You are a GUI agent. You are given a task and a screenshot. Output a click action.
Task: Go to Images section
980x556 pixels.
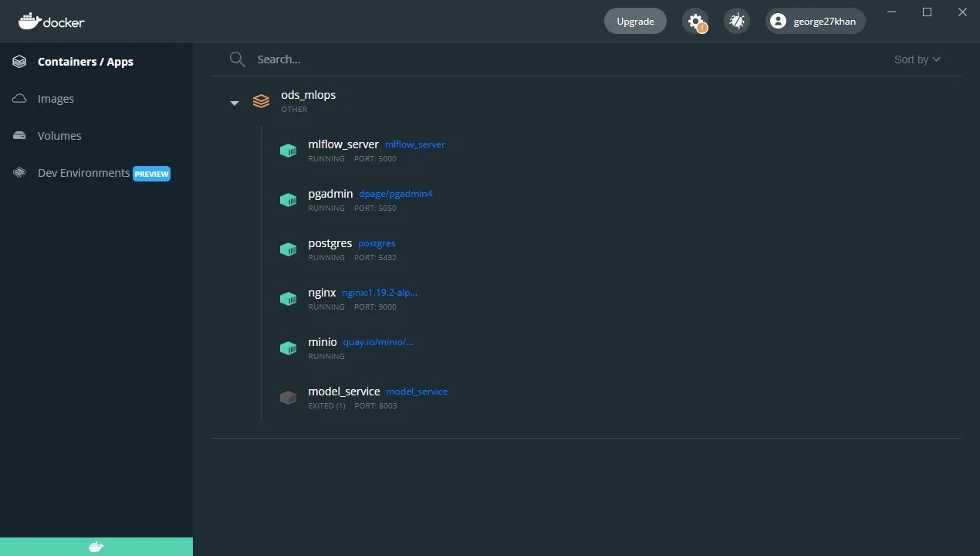[x=56, y=99]
